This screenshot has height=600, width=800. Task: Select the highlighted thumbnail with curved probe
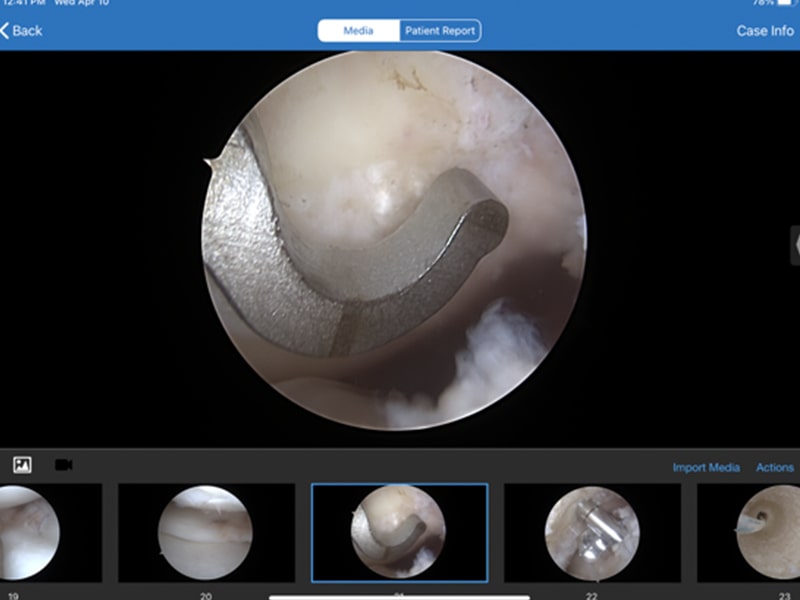[x=399, y=533]
